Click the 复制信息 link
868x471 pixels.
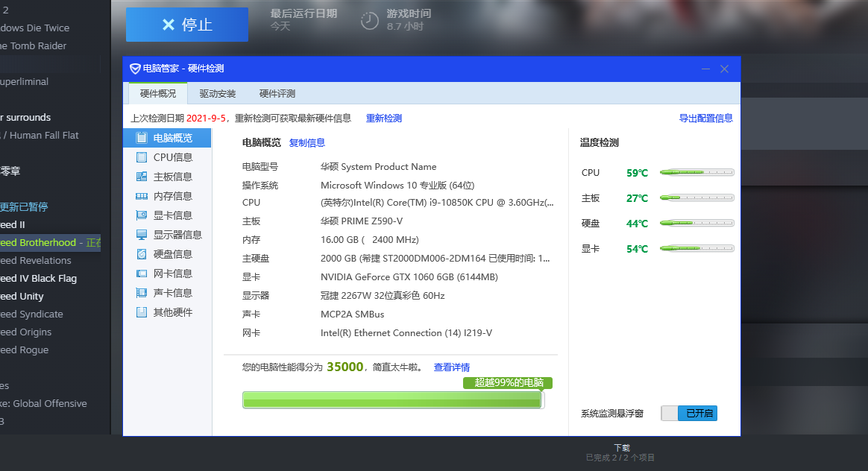pos(307,143)
